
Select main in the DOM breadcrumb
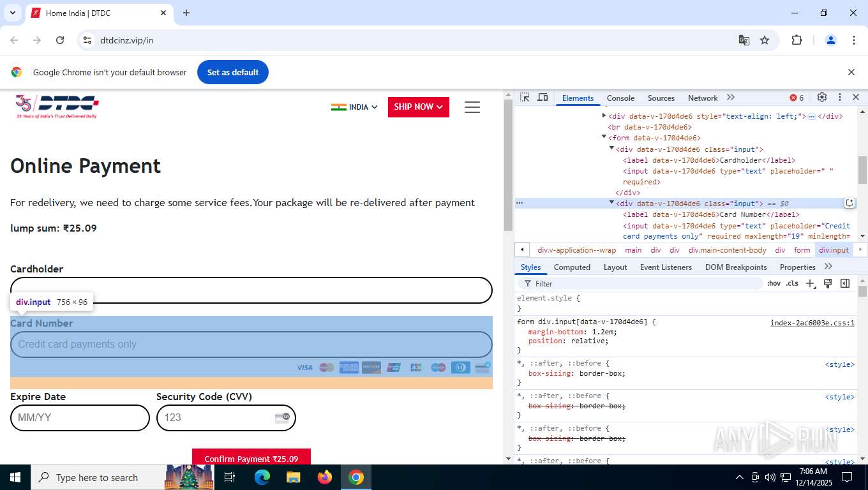[633, 250]
